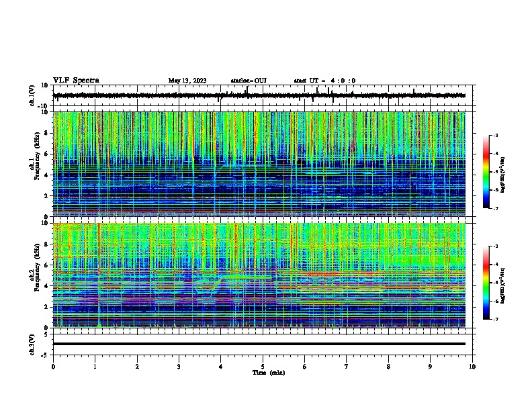Select the "May 13, 2023" date label
Image resolution: width=532 pixels, height=411 pixels.
click(187, 81)
